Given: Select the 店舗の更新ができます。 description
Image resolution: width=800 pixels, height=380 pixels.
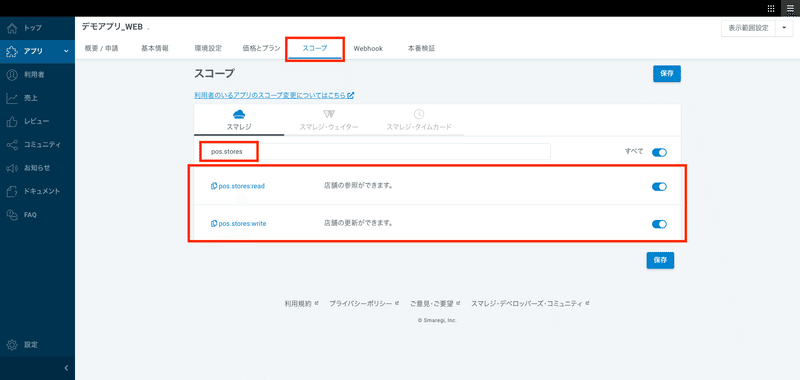Looking at the screenshot, I should pyautogui.click(x=358, y=223).
